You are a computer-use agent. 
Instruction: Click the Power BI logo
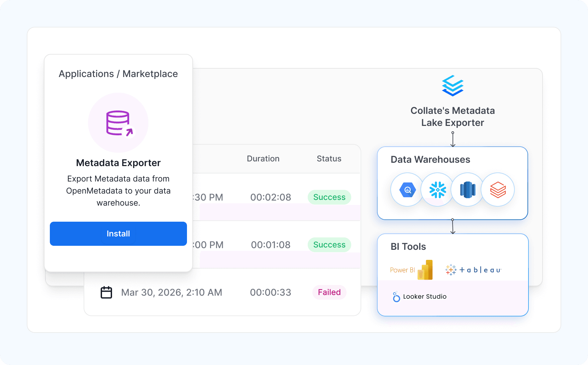click(411, 270)
